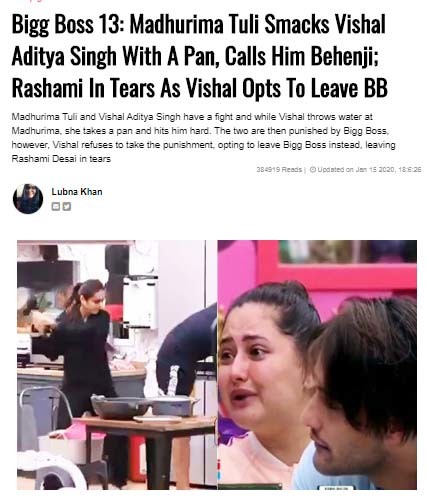Open the crying Rashami photo on right
Image resolution: width=427 pixels, height=504 pixels.
[317, 365]
